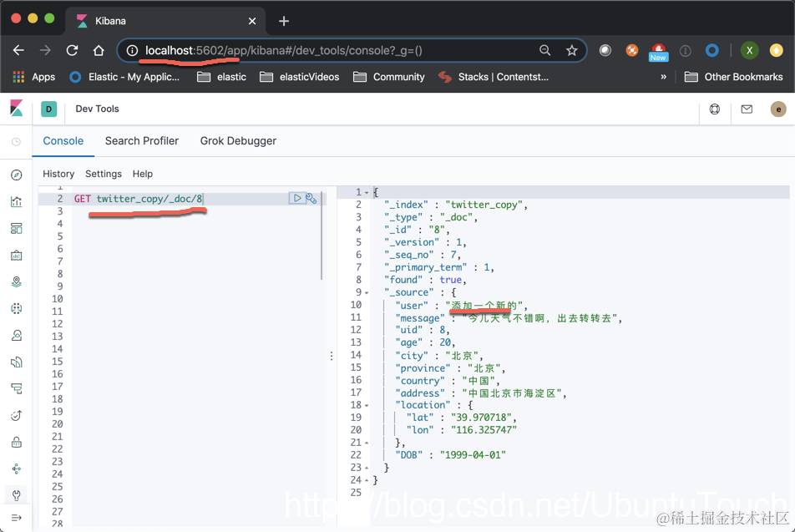Open the newsfeed mail icon
The width and height of the screenshot is (795, 532).
click(x=747, y=109)
